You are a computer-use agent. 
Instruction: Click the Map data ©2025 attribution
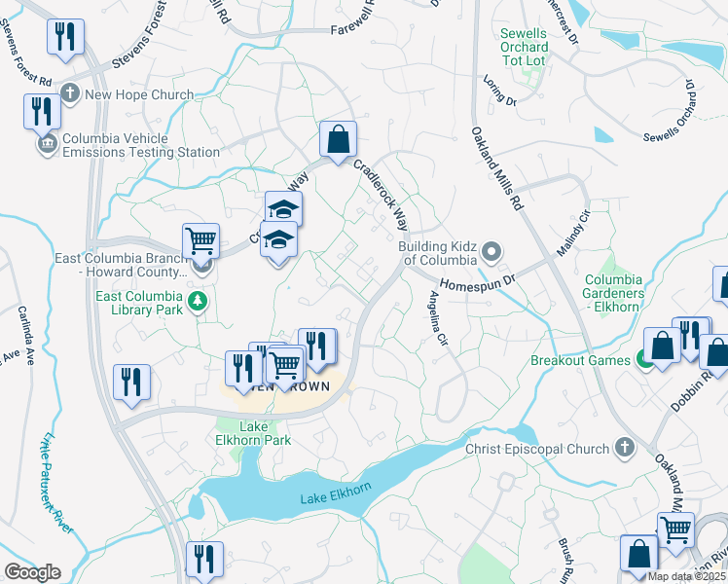point(686,577)
